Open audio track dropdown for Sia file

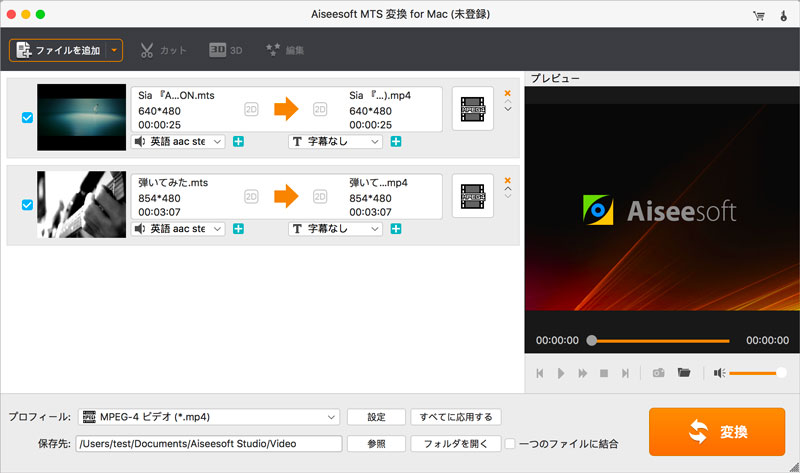pos(178,141)
